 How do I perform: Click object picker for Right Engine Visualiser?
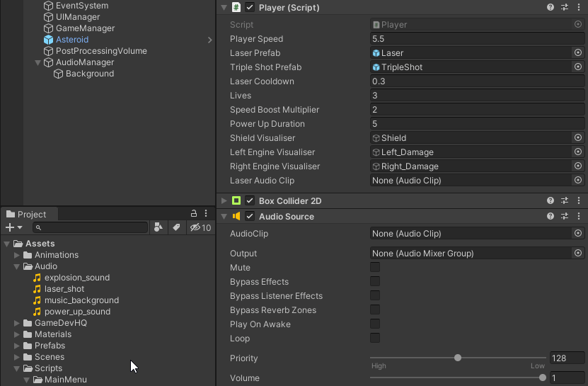pyautogui.click(x=578, y=166)
